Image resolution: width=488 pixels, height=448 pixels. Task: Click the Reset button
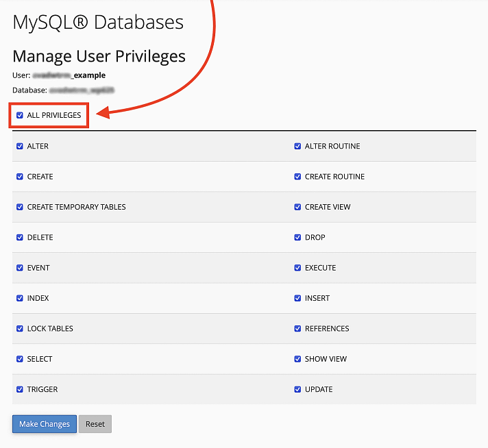pos(95,424)
